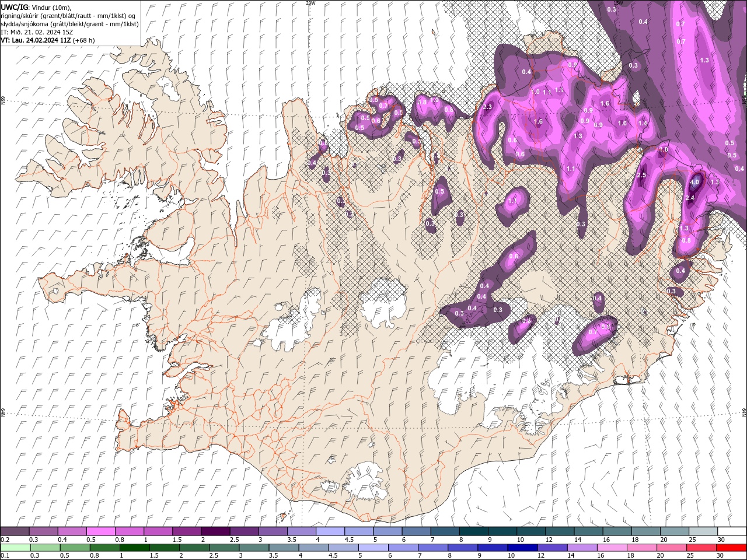747x560 pixels.
Task: Select the bright pink snow swatch labeled 0.5
Action: click(100, 531)
